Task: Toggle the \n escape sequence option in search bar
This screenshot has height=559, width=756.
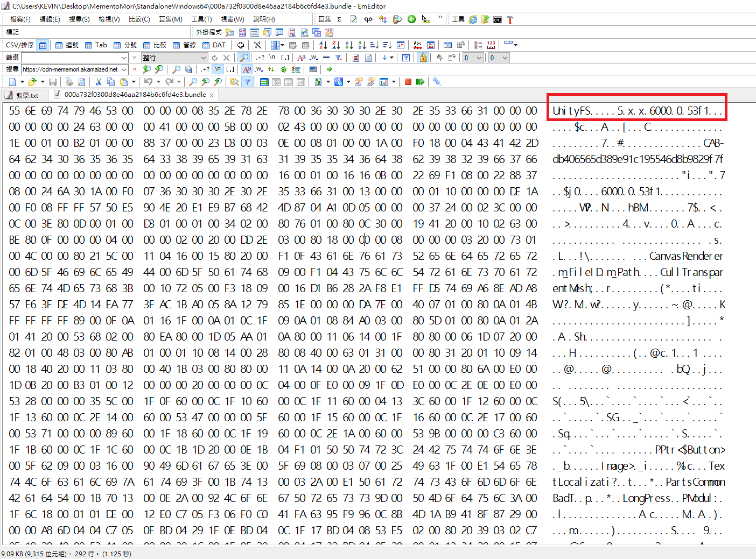Action: click(218, 69)
